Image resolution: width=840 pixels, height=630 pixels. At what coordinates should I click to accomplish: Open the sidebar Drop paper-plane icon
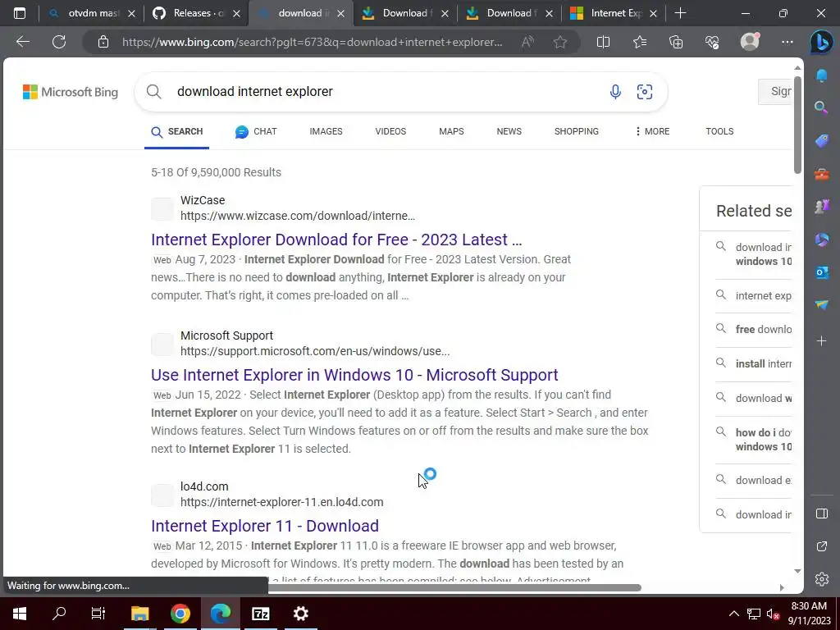point(821,305)
